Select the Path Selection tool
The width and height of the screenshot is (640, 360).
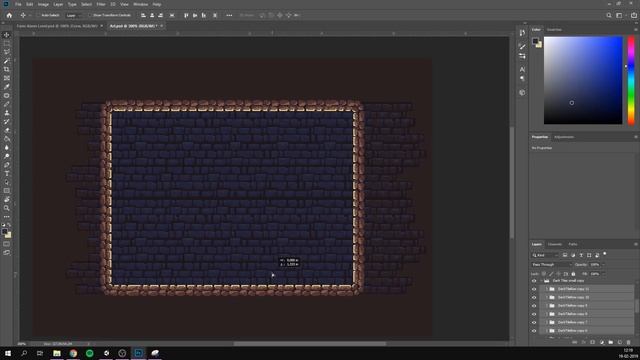tap(7, 182)
